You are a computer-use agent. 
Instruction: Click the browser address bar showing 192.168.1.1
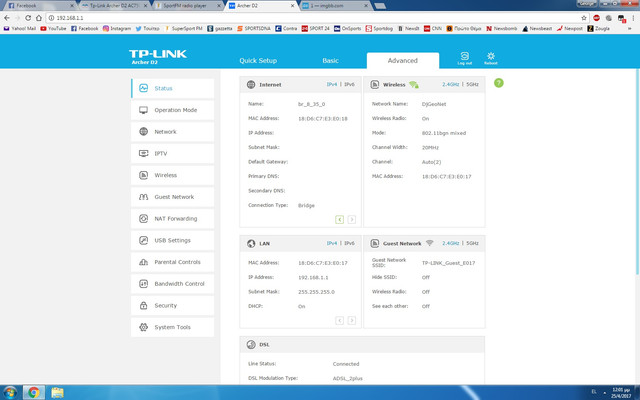314,18
